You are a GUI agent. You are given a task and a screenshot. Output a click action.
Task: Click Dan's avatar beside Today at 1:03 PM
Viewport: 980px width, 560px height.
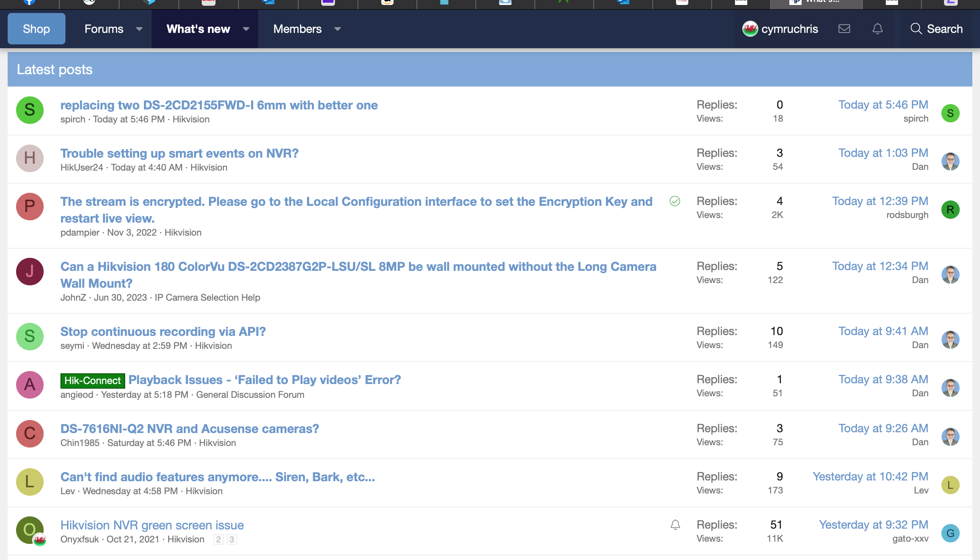point(951,161)
